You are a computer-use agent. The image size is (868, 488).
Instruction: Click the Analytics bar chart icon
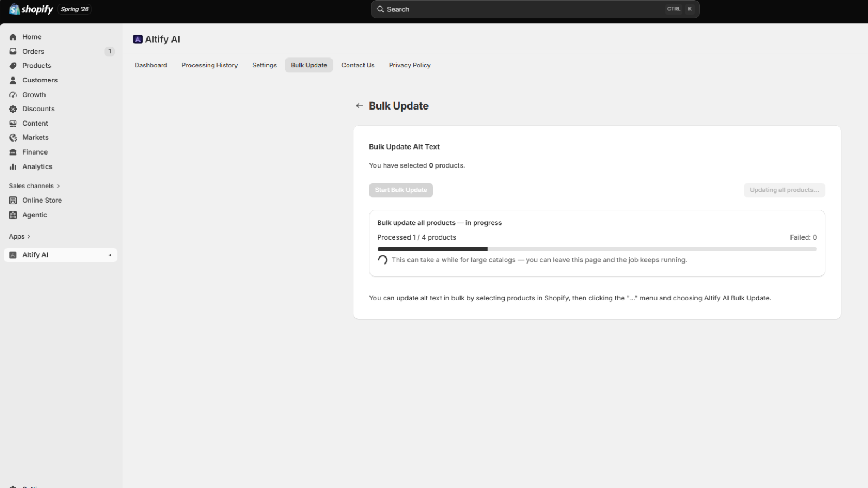pos(13,167)
